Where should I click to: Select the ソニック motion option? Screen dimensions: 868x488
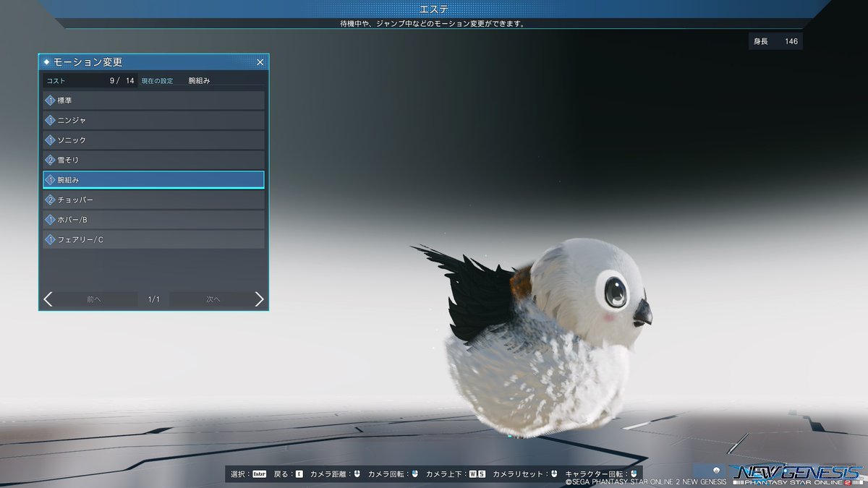point(153,140)
